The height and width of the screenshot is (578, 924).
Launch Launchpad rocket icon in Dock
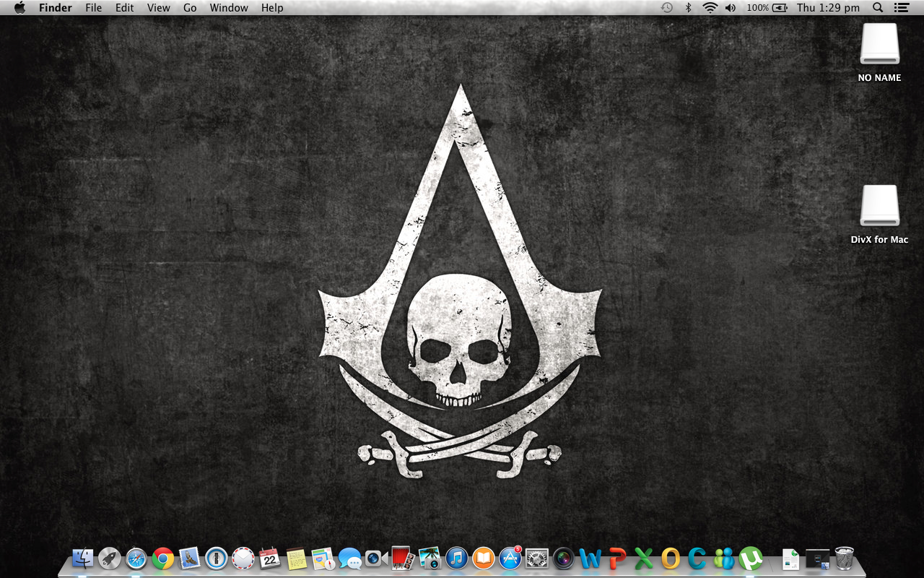pyautogui.click(x=109, y=558)
